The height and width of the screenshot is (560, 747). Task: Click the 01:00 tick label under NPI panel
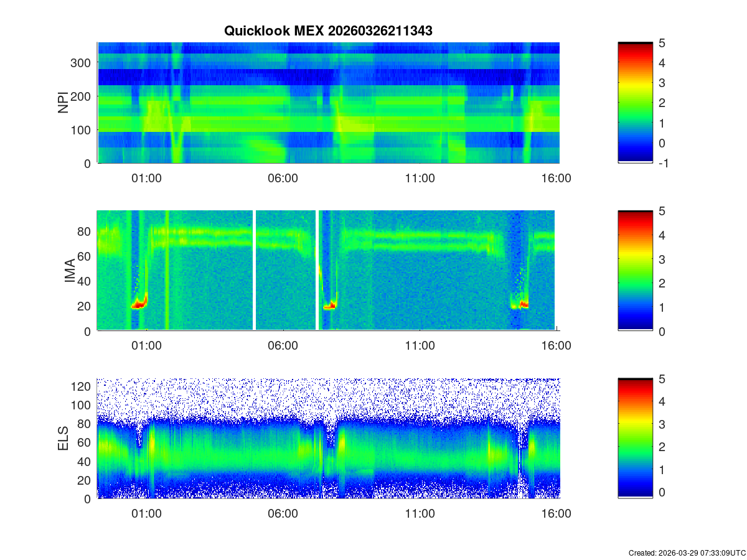tap(146, 179)
